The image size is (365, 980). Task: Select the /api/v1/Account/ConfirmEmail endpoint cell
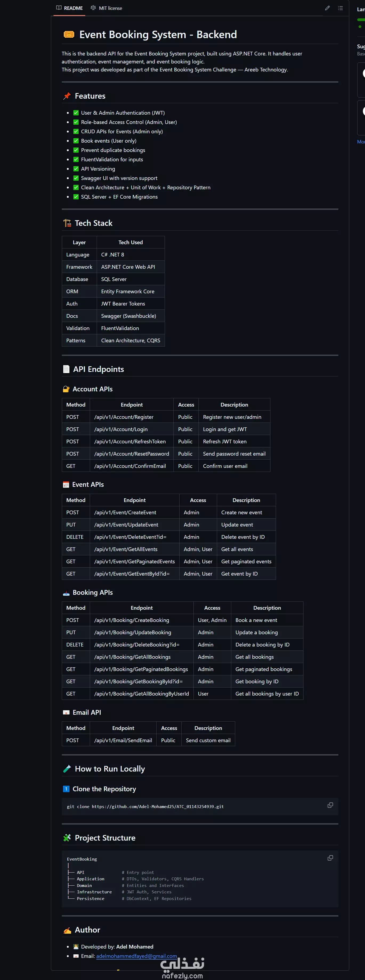point(132,466)
